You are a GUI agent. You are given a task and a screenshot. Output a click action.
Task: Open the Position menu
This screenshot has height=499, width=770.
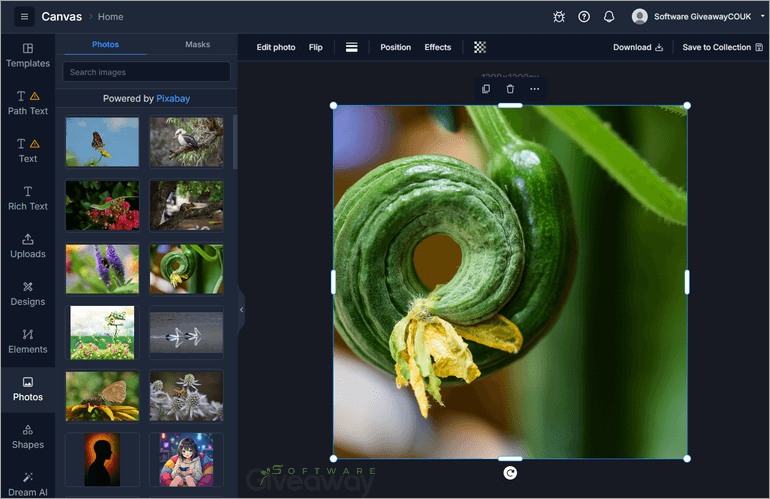pos(395,47)
